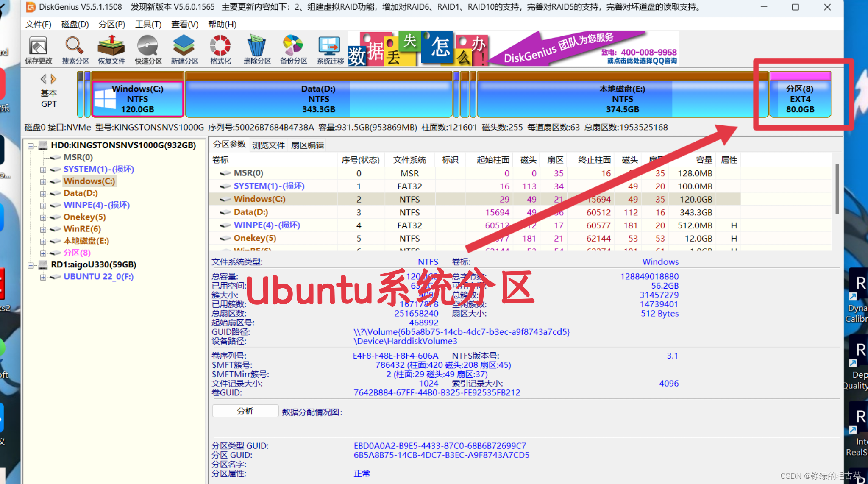868x484 pixels.
Task: Select the SYSTEM(1)-(损坏) row in partition table
Action: pos(475,186)
